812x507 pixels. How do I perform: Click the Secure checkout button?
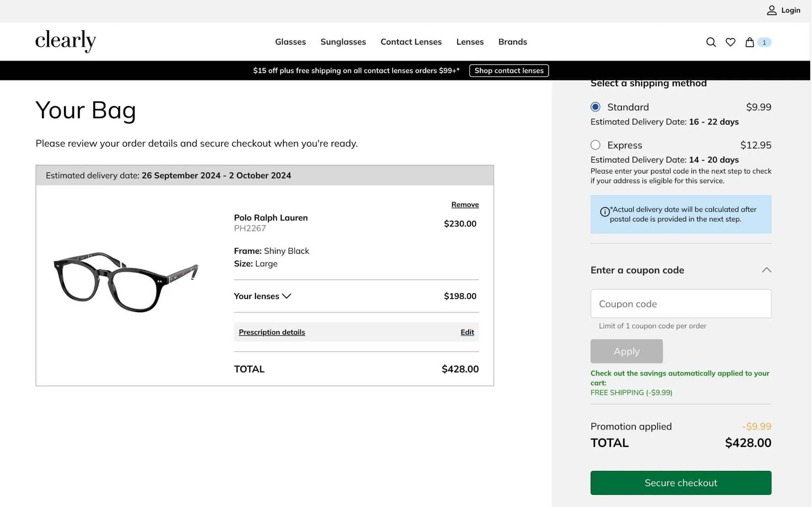680,482
